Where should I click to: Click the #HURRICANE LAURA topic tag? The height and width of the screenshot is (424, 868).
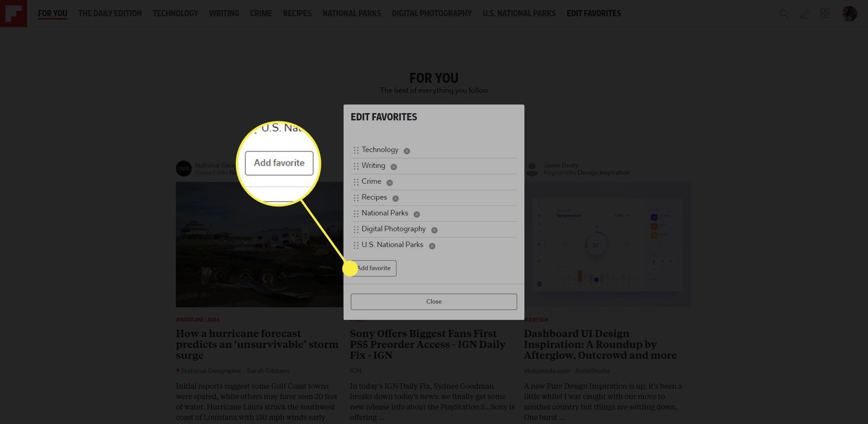(198, 320)
